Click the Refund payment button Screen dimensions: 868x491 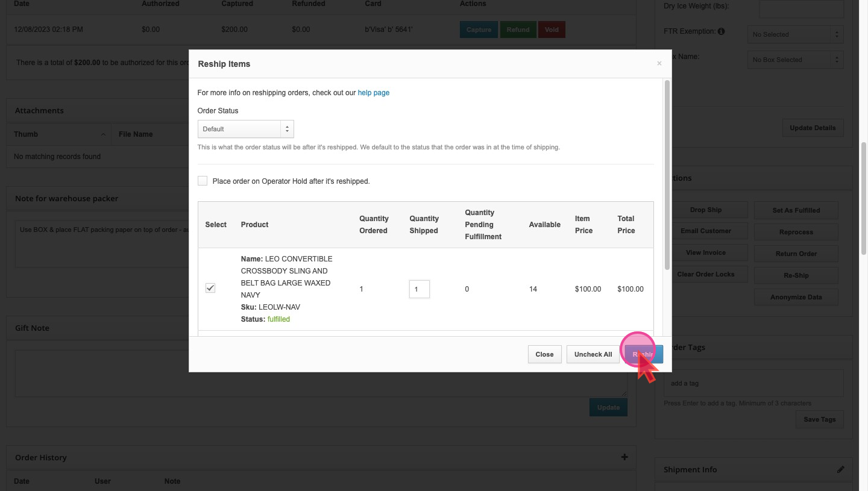(x=518, y=30)
